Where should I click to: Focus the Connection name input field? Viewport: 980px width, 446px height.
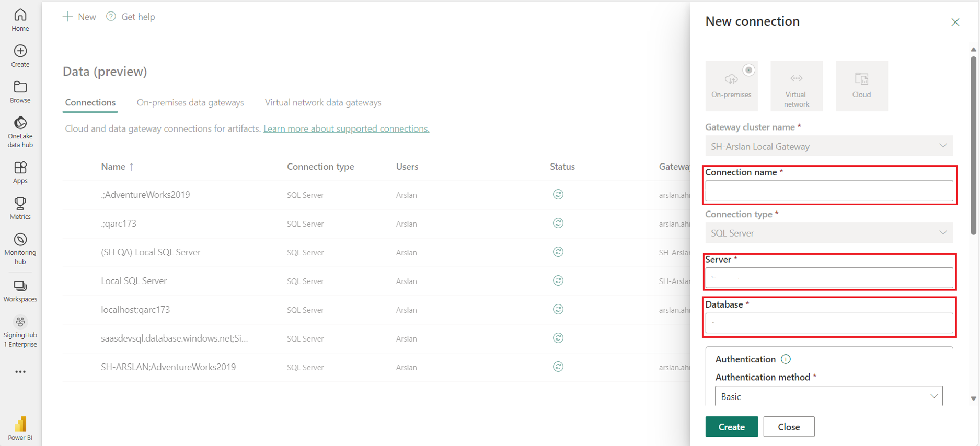coord(829,191)
